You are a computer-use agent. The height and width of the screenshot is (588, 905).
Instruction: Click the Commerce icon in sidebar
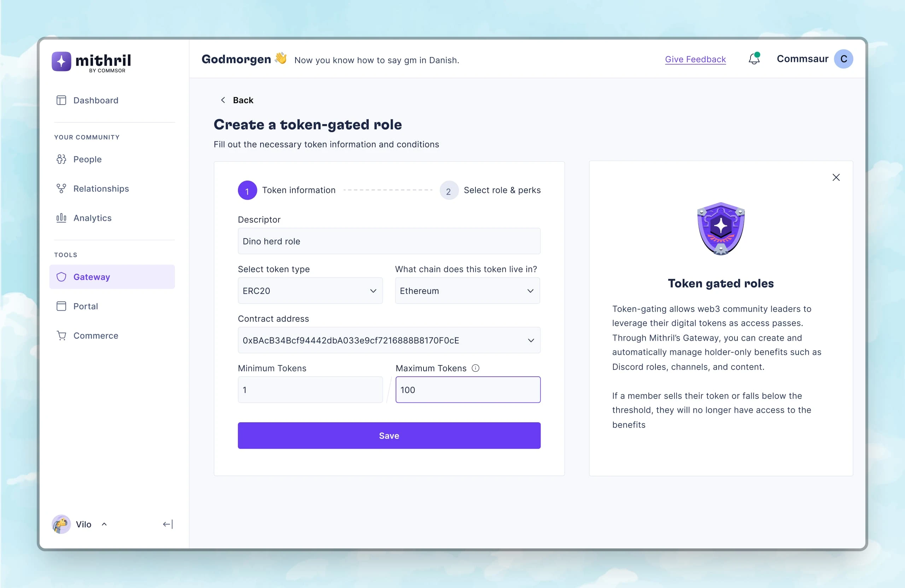click(x=62, y=335)
